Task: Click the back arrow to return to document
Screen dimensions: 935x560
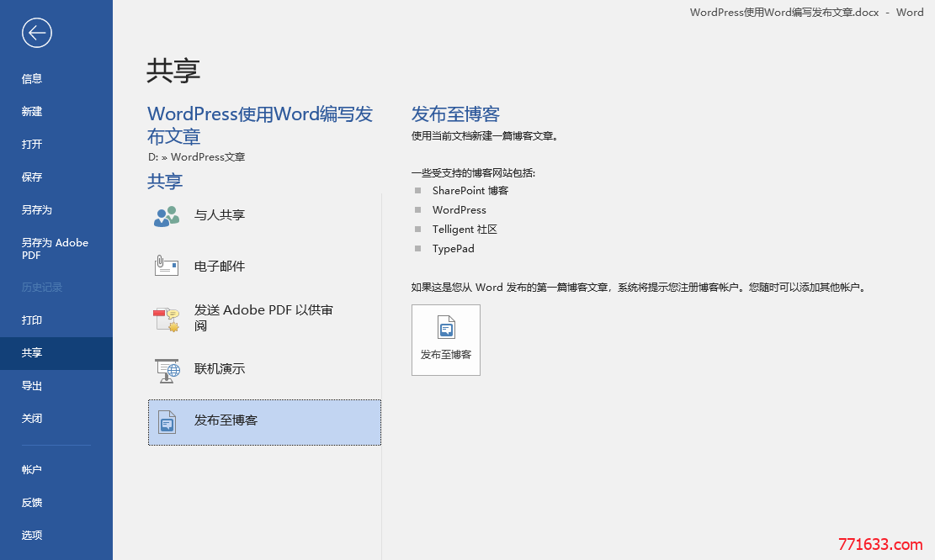Action: (x=37, y=33)
